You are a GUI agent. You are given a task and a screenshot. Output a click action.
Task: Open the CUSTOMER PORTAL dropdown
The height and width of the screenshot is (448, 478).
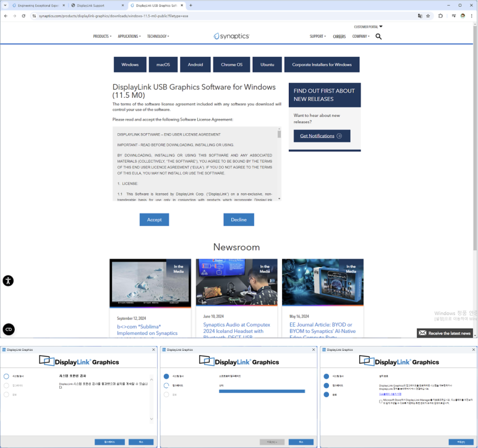368,27
